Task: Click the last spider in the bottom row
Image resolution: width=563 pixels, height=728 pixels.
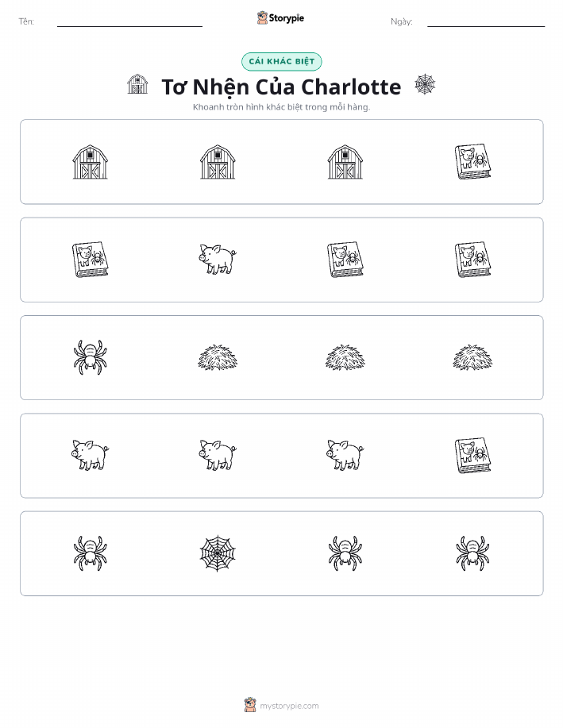Action: click(x=472, y=553)
